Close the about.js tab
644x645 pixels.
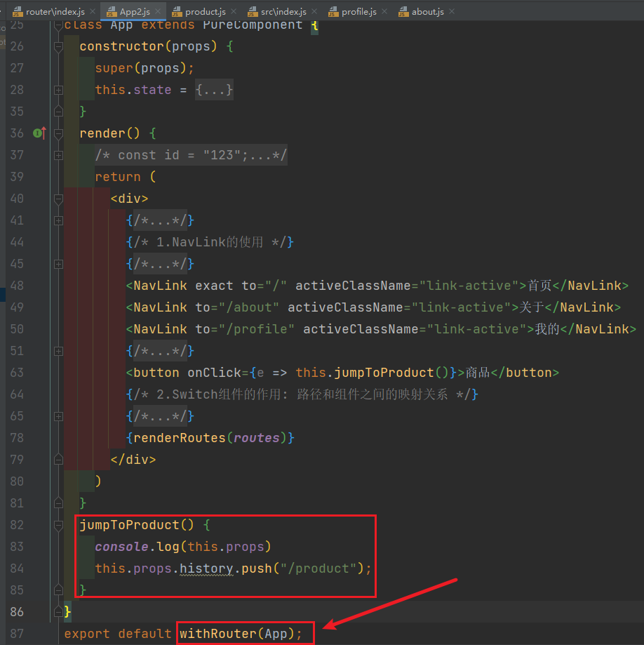click(x=452, y=11)
